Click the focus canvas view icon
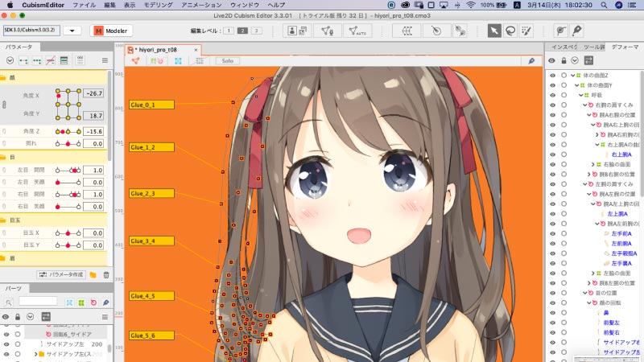644x362 pixels. click(x=178, y=61)
